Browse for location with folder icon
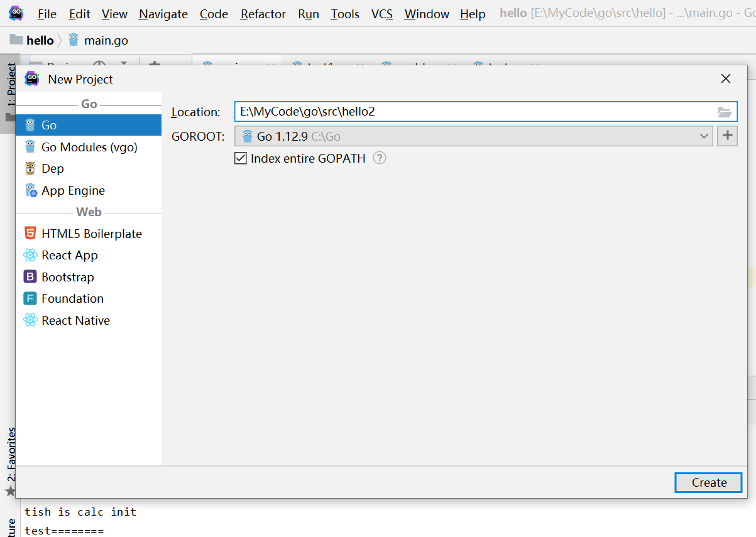This screenshot has width=756, height=537. [x=725, y=112]
